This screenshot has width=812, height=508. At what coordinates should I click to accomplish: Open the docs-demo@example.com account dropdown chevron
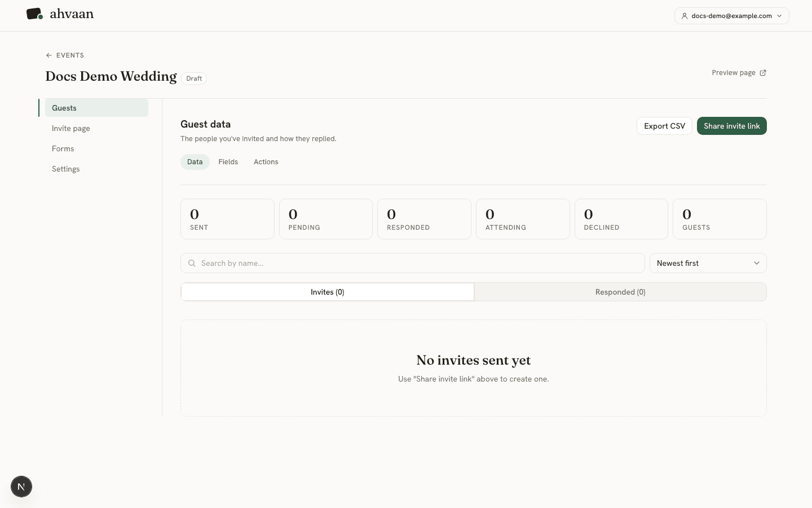click(x=779, y=16)
